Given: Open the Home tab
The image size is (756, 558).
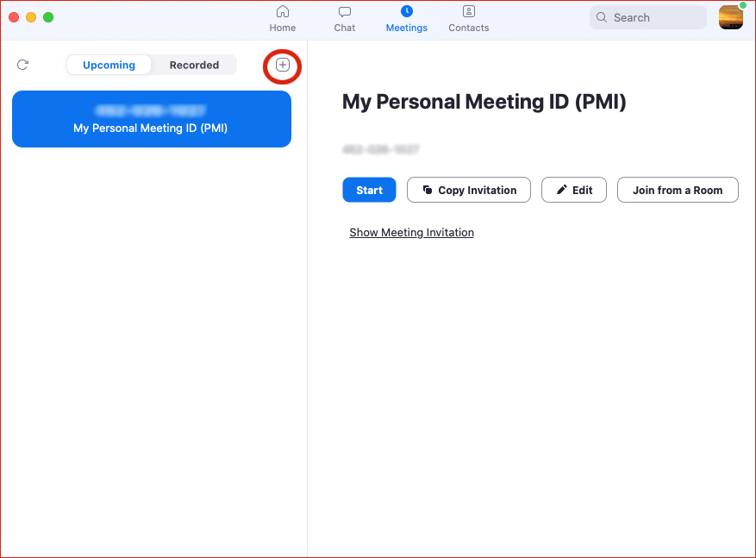Looking at the screenshot, I should pos(283,19).
